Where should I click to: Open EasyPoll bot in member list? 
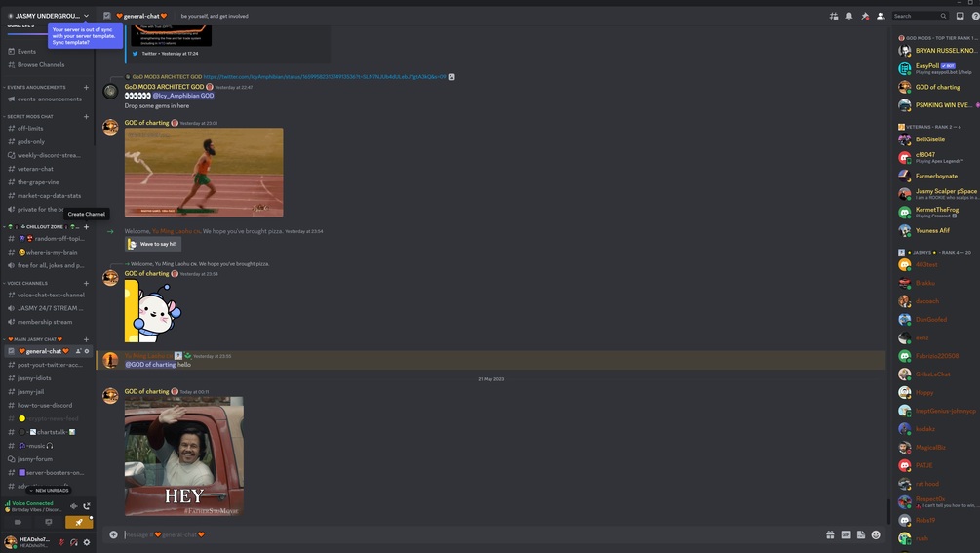(937, 68)
